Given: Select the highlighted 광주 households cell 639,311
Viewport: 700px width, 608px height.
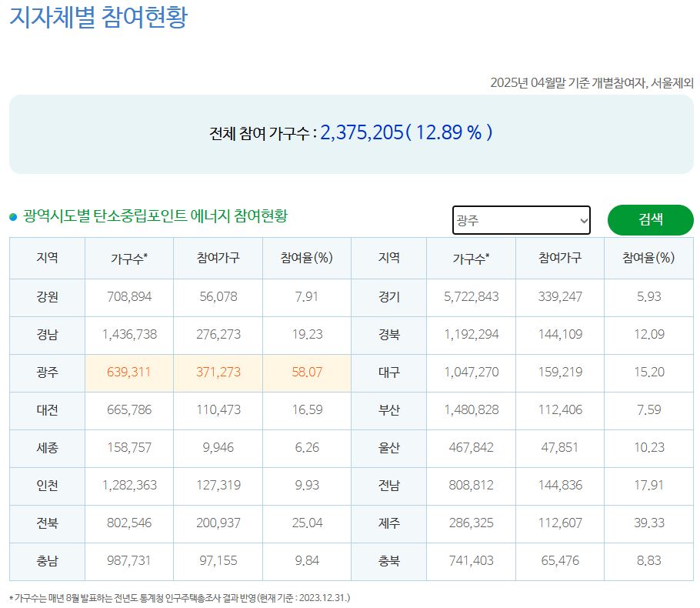Looking at the screenshot, I should (x=129, y=372).
